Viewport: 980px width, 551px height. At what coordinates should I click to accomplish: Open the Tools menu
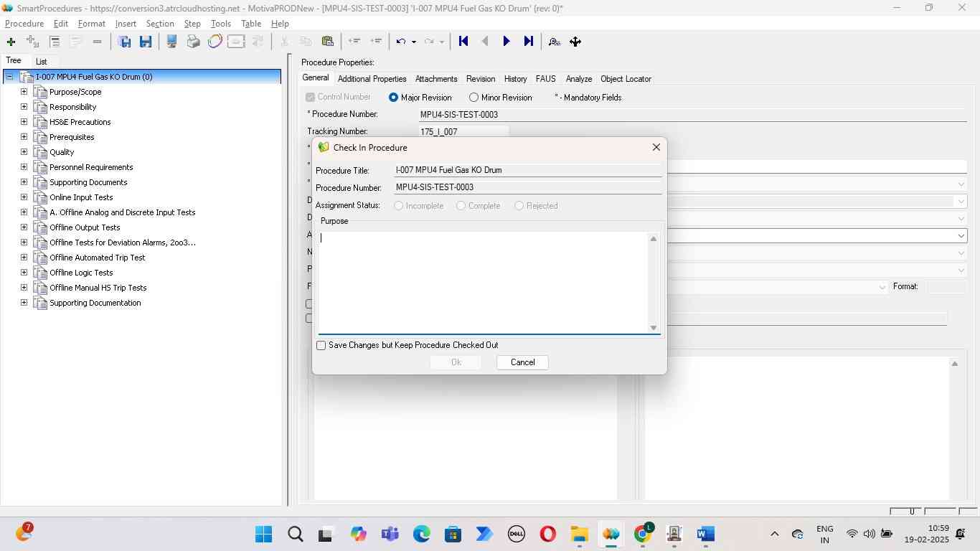tap(220, 24)
